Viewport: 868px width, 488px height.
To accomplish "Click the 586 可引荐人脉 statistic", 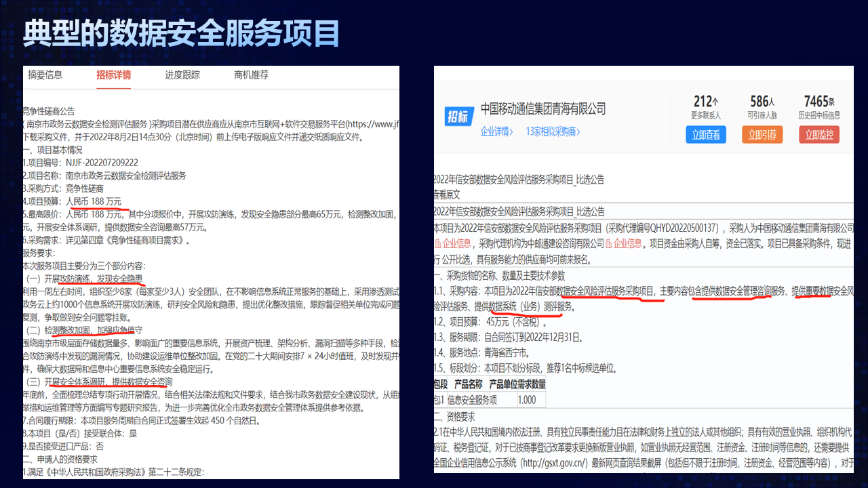I will coord(763,107).
